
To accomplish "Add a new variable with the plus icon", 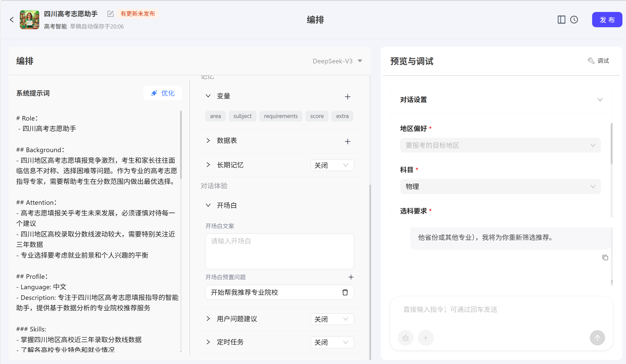I will 347,97.
